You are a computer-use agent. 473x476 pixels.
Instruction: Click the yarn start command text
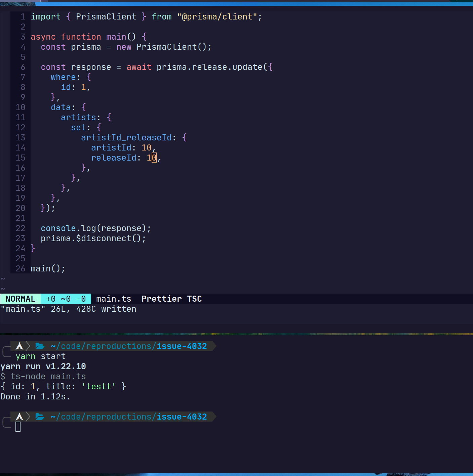click(40, 356)
